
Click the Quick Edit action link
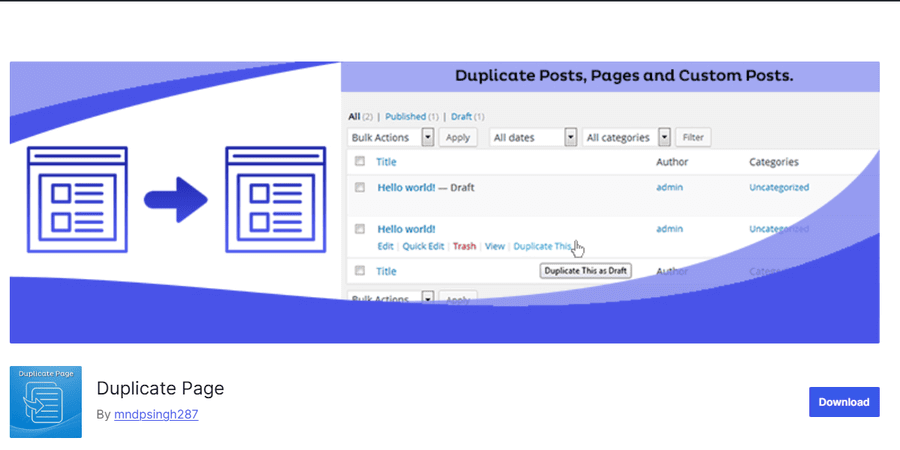pyautogui.click(x=423, y=246)
